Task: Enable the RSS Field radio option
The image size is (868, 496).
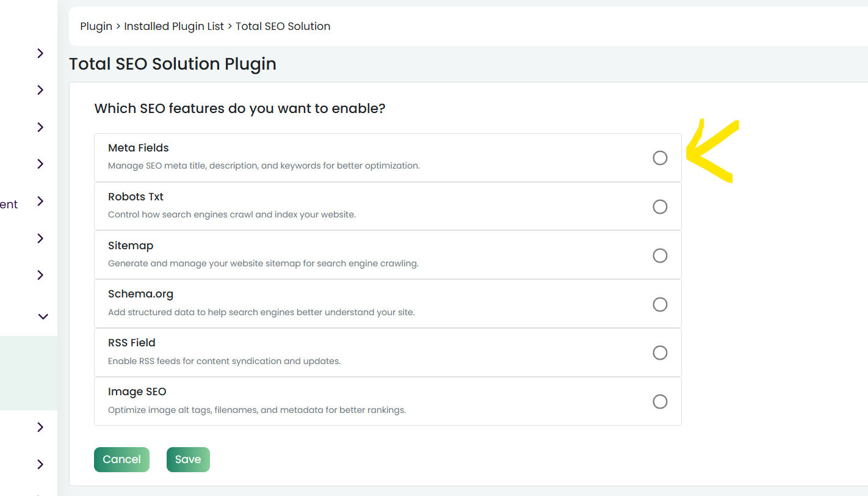Action: (x=660, y=353)
